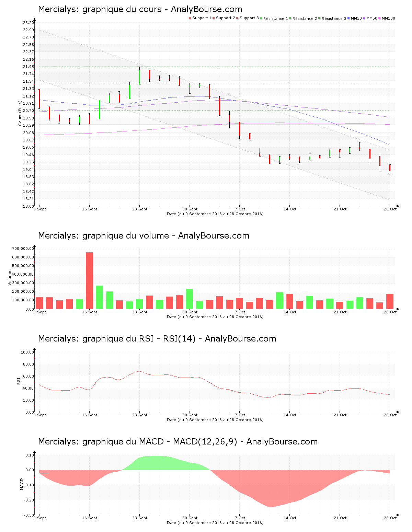The height and width of the screenshot is (532, 412).
Task: Click the 'graphique du MACD' chart title
Action: pos(178,442)
